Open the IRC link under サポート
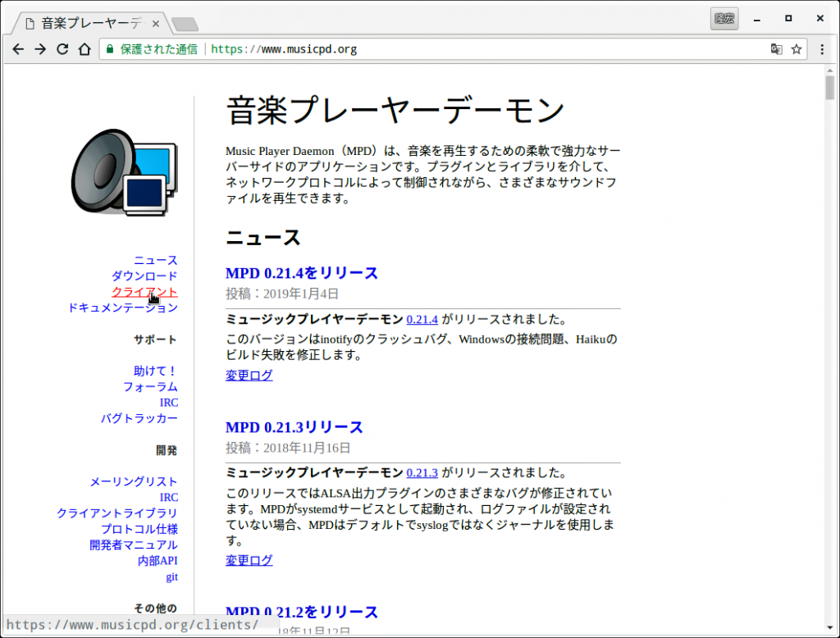Image resolution: width=840 pixels, height=638 pixels. pos(169,403)
